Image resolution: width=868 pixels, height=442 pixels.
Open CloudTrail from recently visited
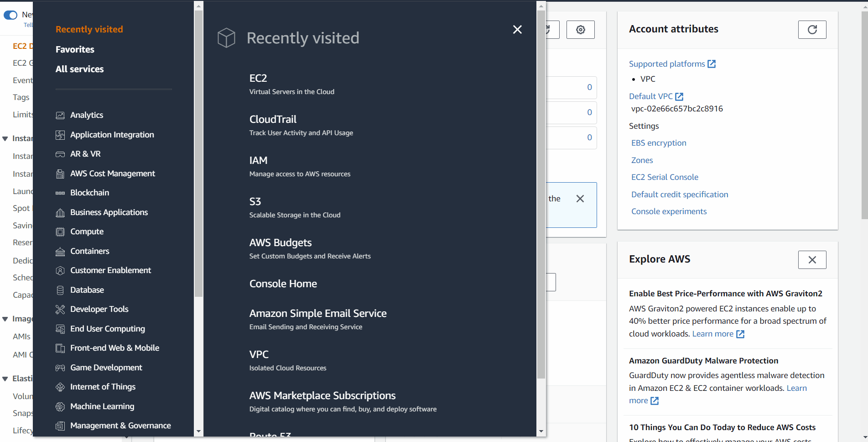273,119
